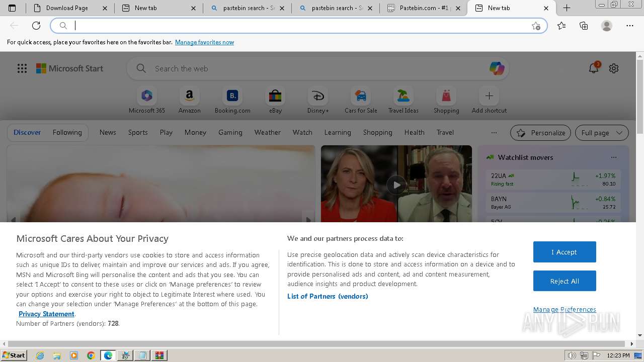The image size is (644, 362).
Task: Open Microsoft 365 shortcut
Action: (x=147, y=100)
